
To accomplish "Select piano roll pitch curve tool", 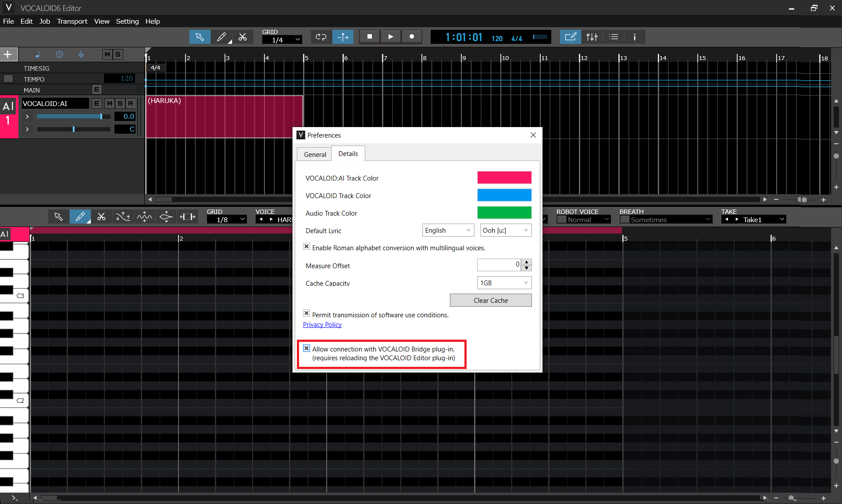I will [123, 217].
